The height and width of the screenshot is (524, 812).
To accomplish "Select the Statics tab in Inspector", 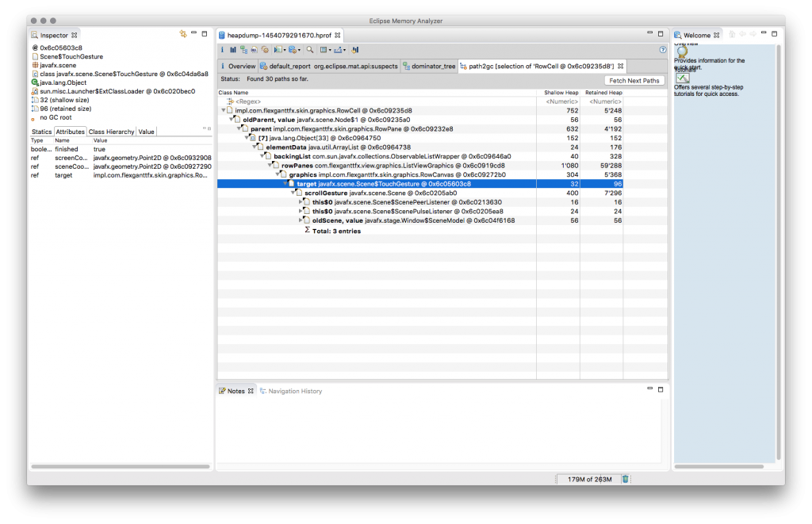I will click(x=41, y=132).
